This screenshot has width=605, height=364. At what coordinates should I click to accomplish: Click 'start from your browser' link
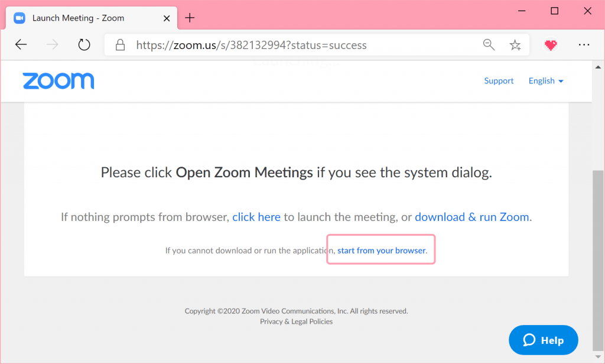click(x=381, y=251)
